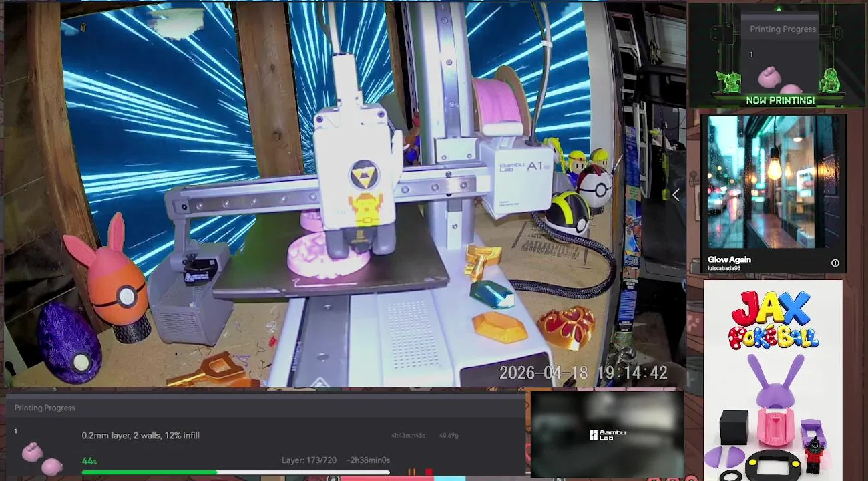Click the Printing Progress header in the bottom panel

(45, 408)
